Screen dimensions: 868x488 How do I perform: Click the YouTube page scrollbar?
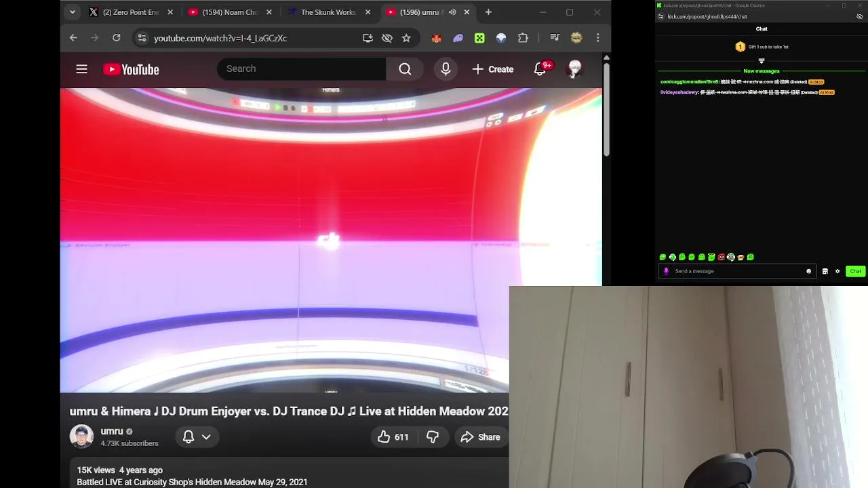[606, 108]
